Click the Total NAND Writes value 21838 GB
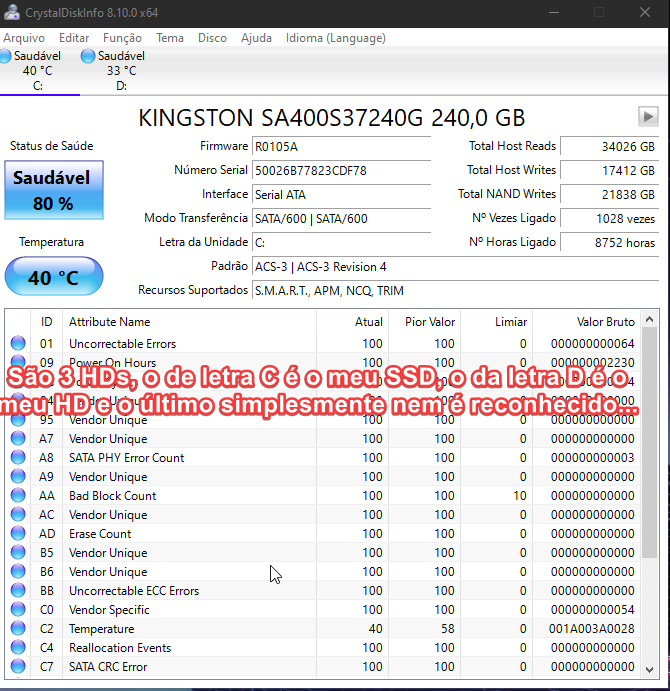This screenshot has width=670, height=691. pyautogui.click(x=609, y=194)
